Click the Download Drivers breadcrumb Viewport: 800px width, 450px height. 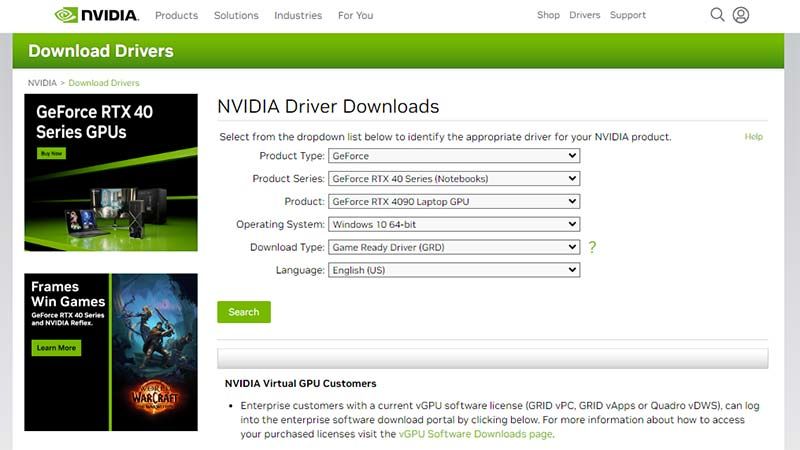(x=104, y=83)
